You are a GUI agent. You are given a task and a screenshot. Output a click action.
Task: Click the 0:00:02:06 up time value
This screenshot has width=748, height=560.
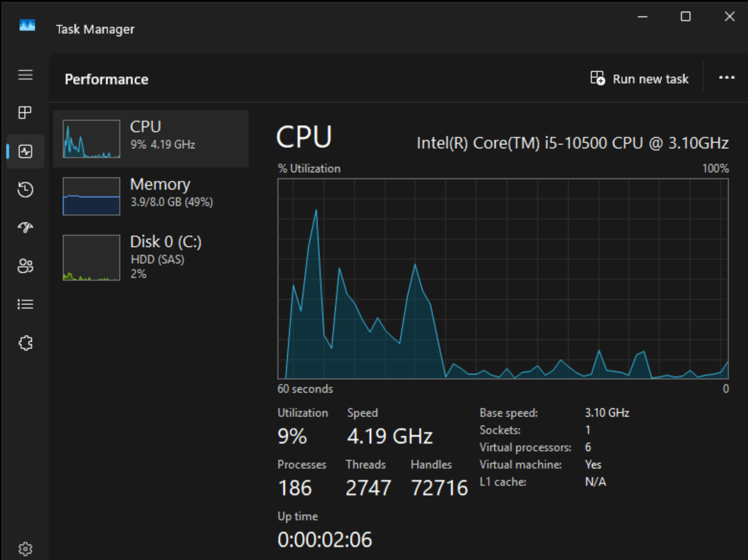324,540
